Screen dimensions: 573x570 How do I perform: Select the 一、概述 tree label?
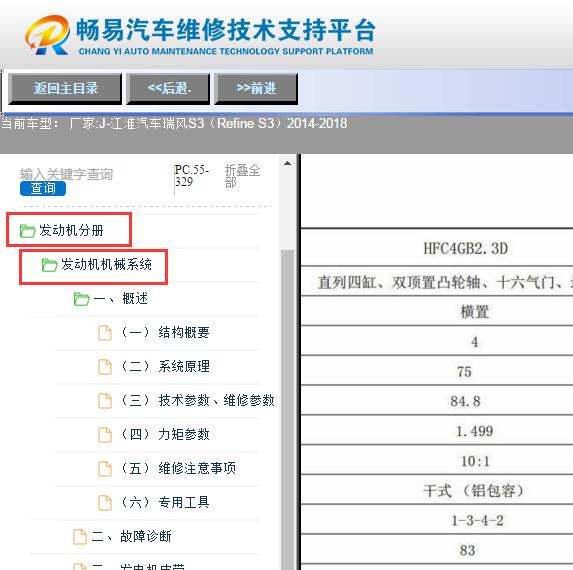click(x=121, y=299)
